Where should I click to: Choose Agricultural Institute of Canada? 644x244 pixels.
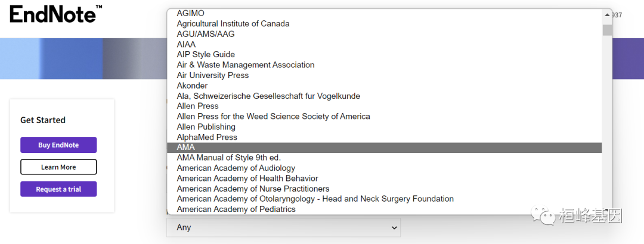coord(233,24)
